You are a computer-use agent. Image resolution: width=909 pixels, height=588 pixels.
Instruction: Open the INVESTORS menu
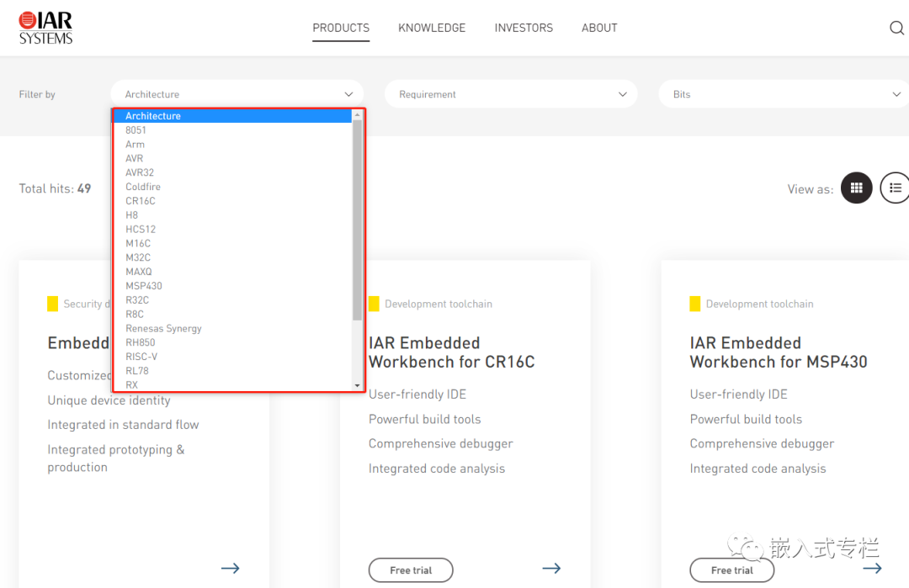click(x=524, y=28)
